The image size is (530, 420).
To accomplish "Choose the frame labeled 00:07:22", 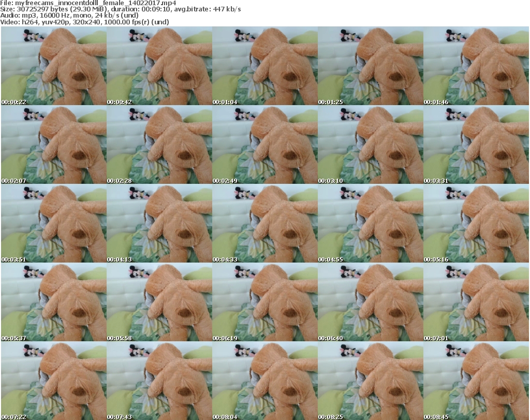I will click(x=54, y=381).
